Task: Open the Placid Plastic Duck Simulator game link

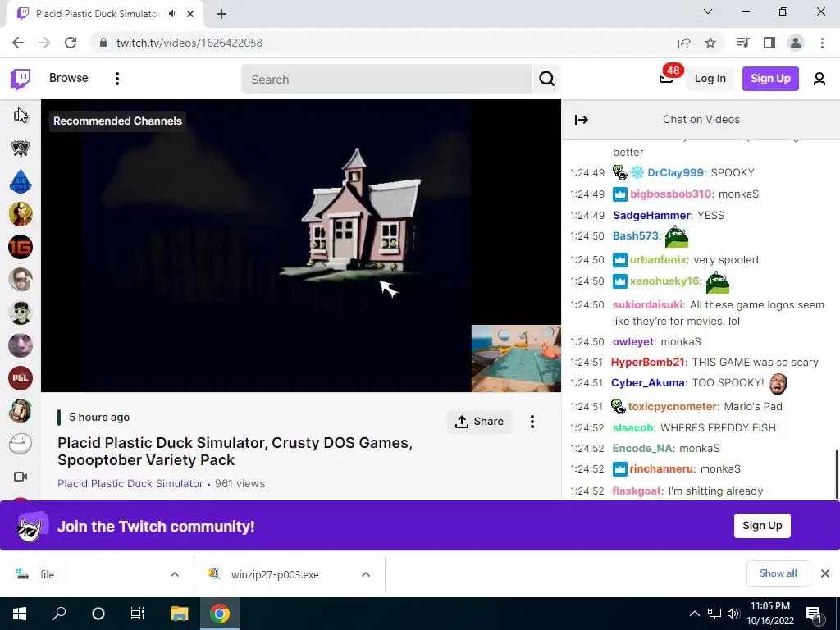Action: [130, 483]
